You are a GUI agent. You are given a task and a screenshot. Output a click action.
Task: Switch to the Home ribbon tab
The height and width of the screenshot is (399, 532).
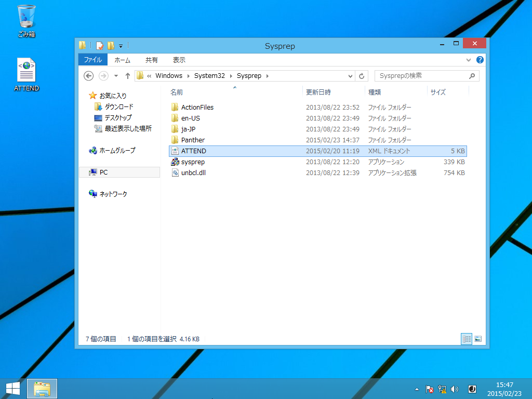(123, 60)
